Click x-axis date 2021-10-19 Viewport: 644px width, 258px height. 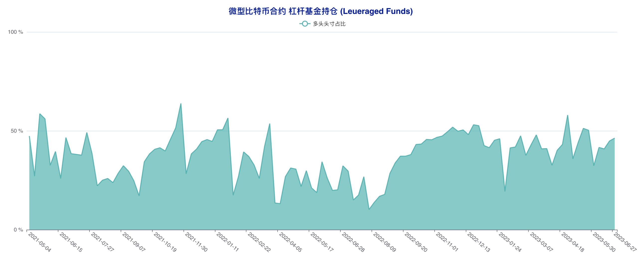click(165, 242)
